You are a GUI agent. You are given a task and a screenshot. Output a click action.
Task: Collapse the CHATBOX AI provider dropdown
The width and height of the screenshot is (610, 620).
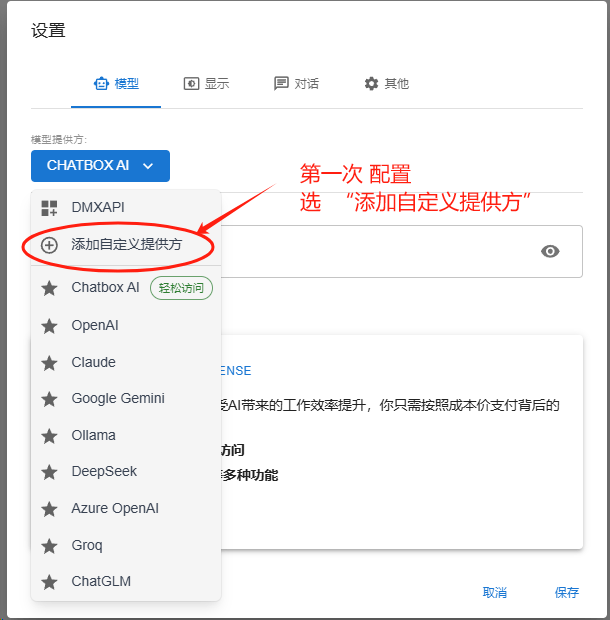pyautogui.click(x=100, y=166)
